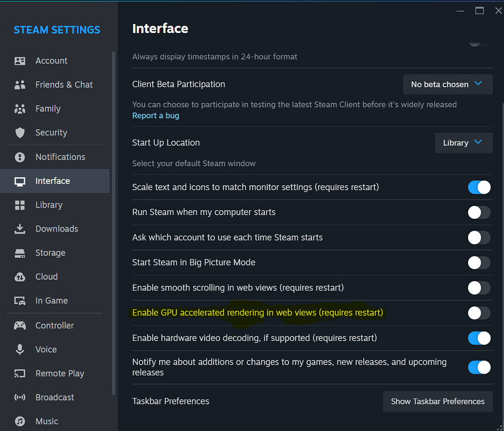504x431 pixels.
Task: Select the Friends & Chat people icon
Action: 20,85
